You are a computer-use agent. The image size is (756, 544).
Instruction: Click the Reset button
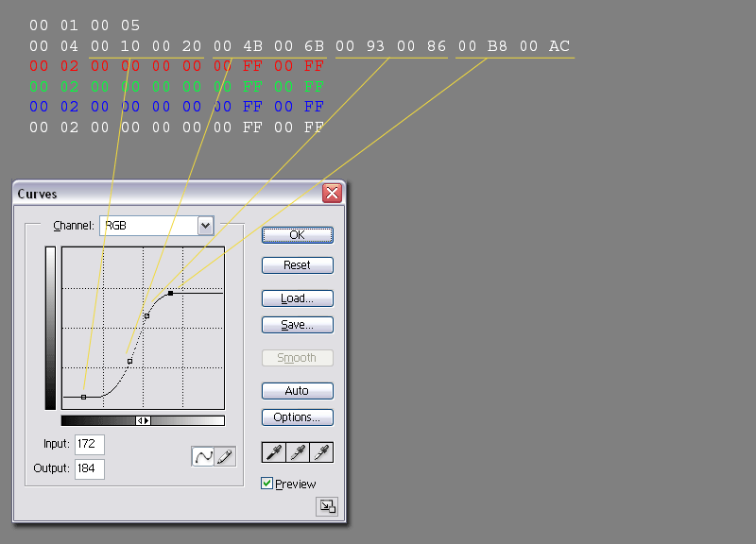point(297,265)
